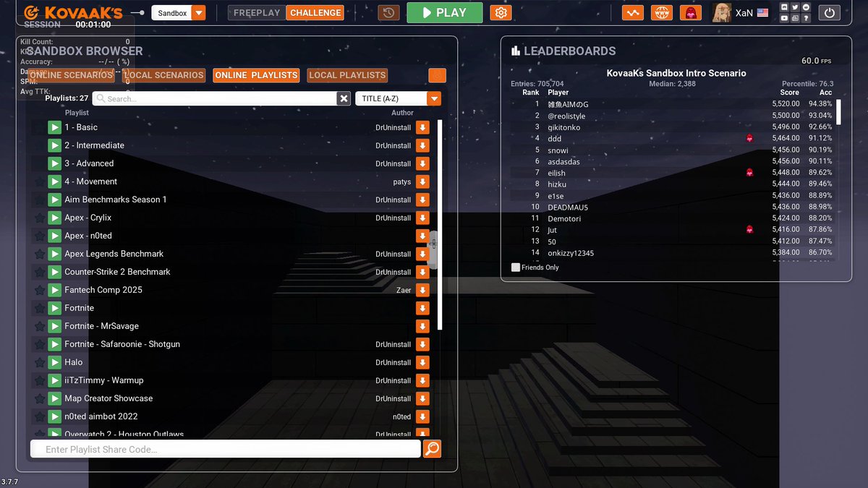
Task: Favorite the Fantech Comp 2025 star
Action: pos(39,290)
